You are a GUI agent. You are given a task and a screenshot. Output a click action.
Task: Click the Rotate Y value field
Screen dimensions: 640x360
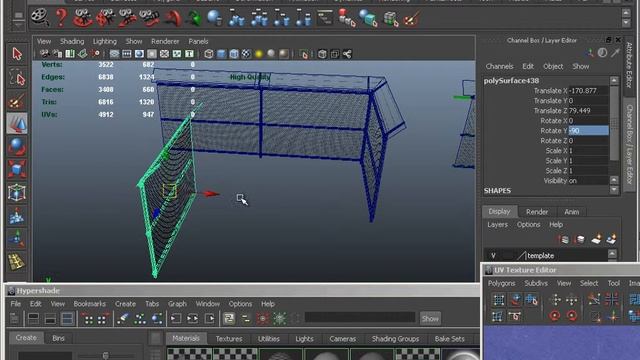[x=588, y=131]
